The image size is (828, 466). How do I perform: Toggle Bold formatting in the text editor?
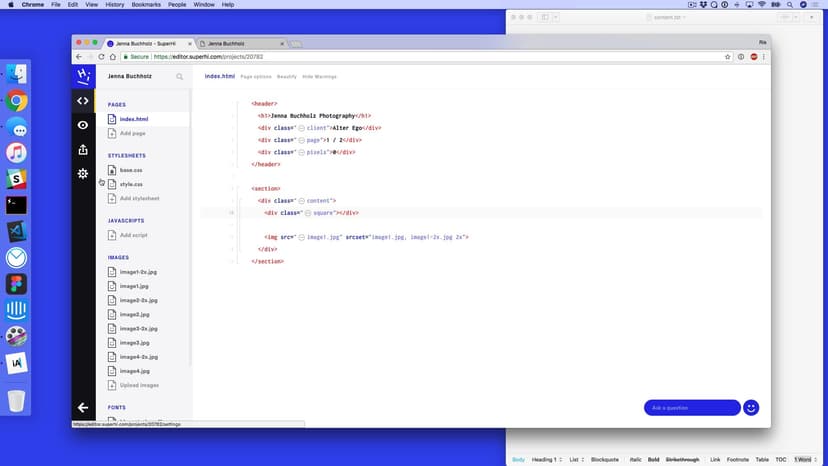(x=654, y=459)
